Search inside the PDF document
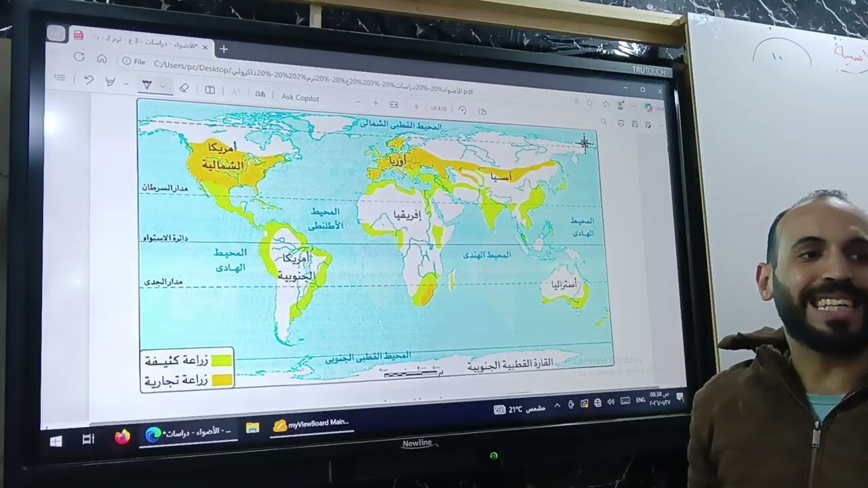Screen dimensions: 868x488 [603, 121]
